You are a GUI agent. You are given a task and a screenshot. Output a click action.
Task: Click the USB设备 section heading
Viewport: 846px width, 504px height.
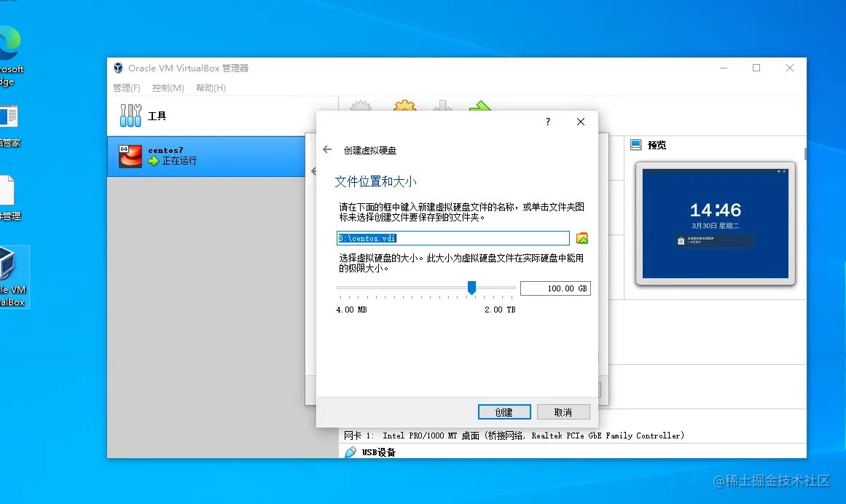tap(378, 452)
